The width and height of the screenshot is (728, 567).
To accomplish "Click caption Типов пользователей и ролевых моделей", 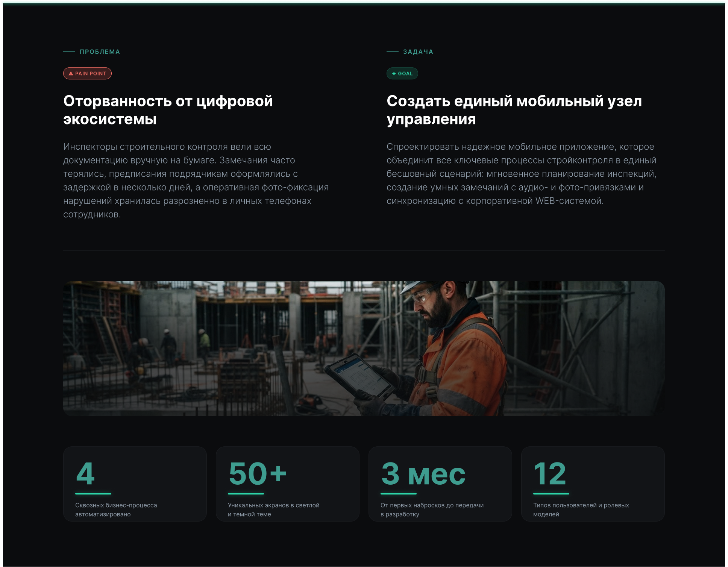I will [581, 510].
